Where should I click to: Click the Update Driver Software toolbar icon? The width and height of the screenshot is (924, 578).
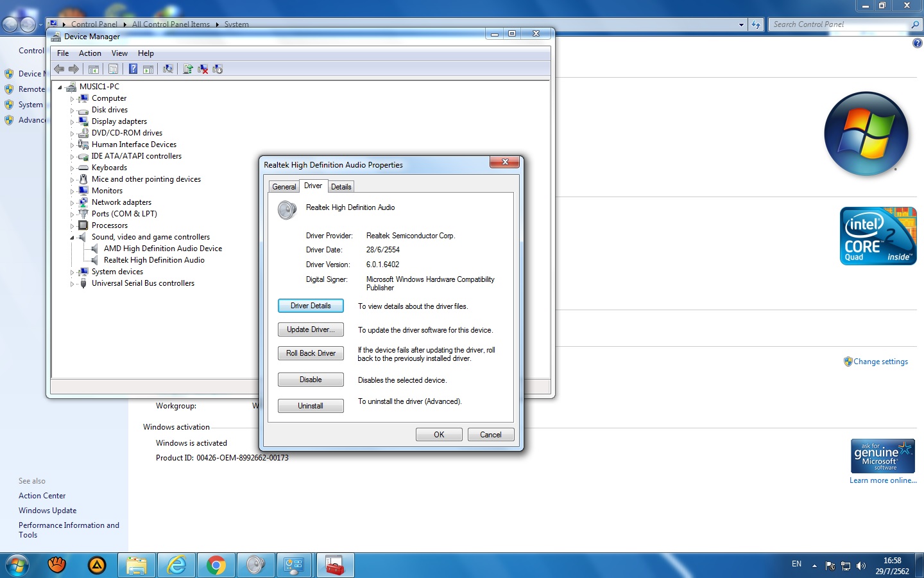pyautogui.click(x=188, y=69)
